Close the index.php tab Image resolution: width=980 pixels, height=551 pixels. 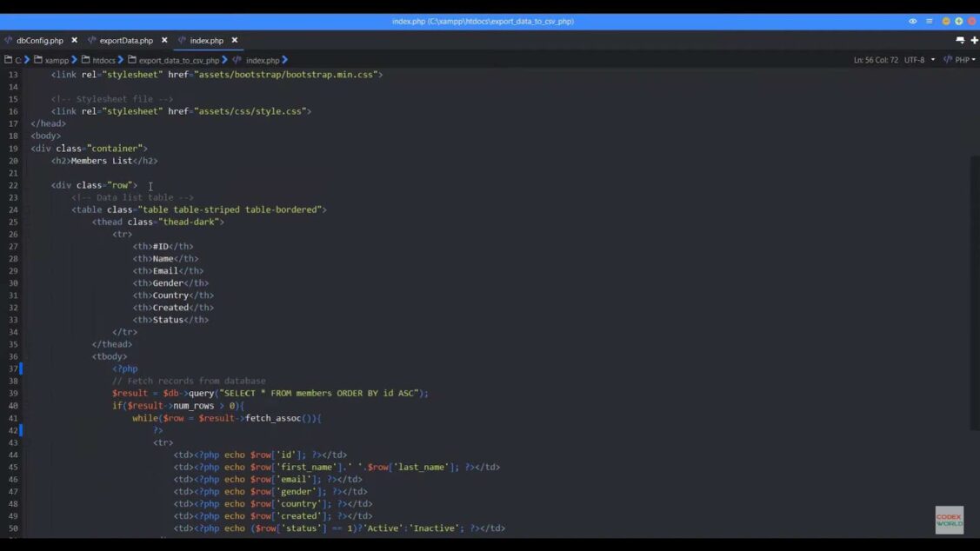(235, 40)
